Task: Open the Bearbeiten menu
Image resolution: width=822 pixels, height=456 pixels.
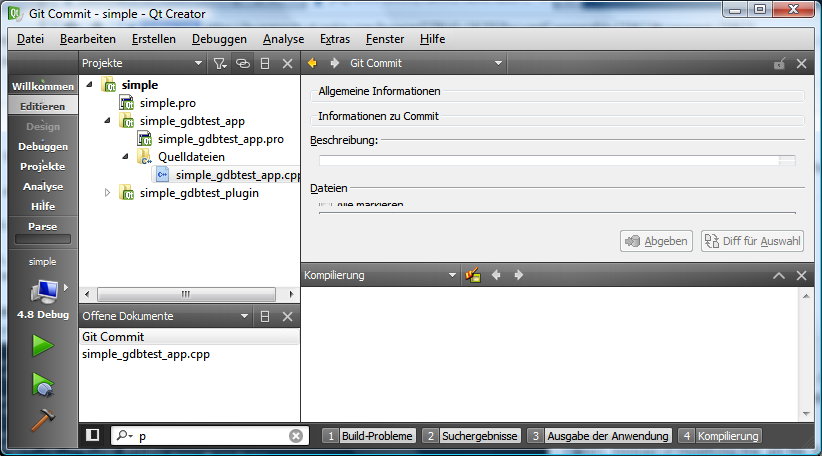Action: click(88, 39)
